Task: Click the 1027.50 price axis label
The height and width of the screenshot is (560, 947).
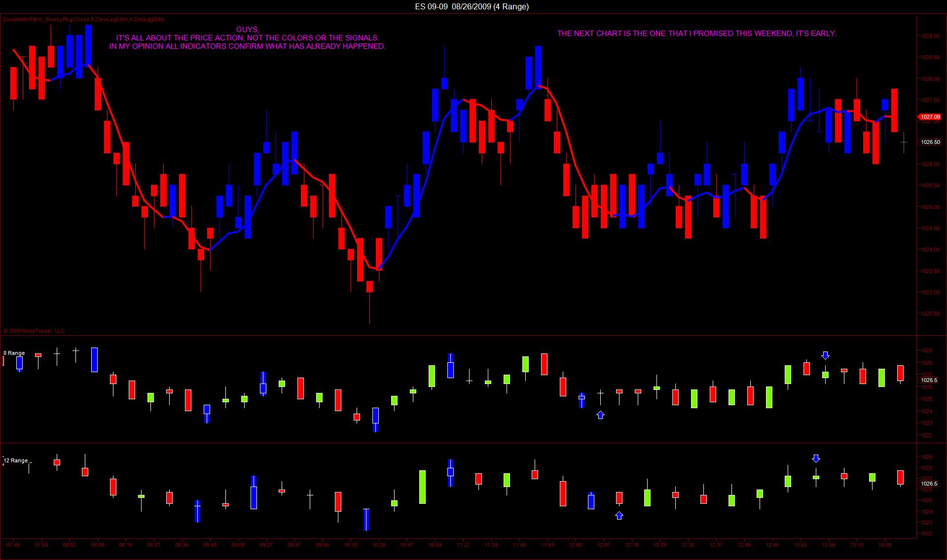Action: click(x=930, y=100)
